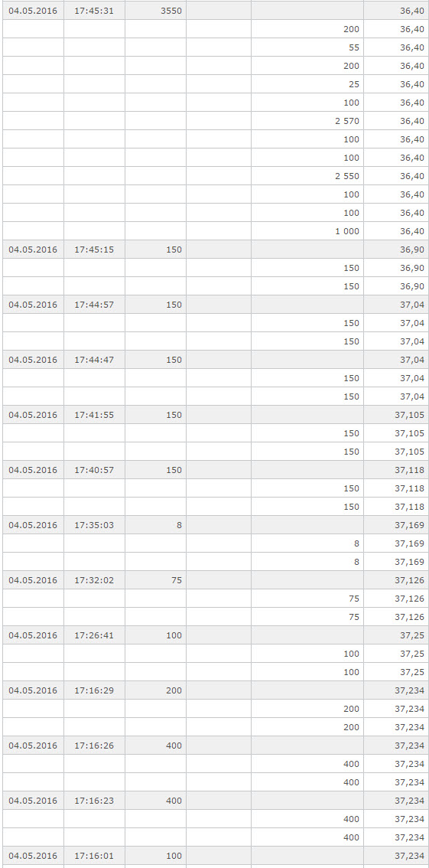Select the 17:32:02 trade row

coord(216,579)
